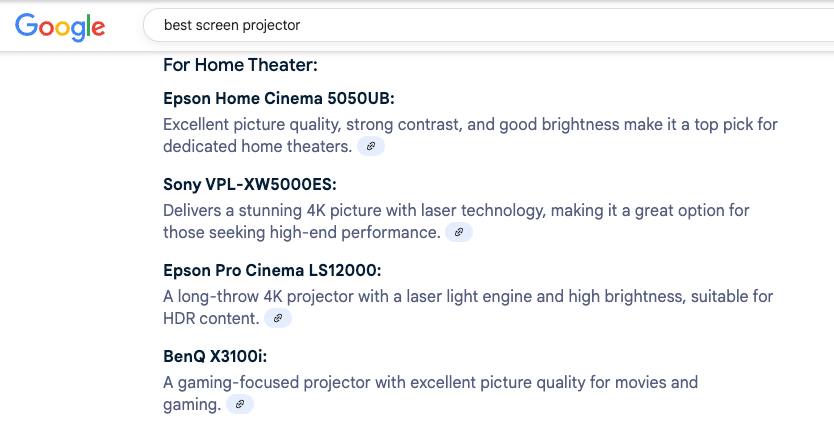This screenshot has width=834, height=430.
Task: Click the text 'dedicated home theaters.'
Action: [257, 146]
